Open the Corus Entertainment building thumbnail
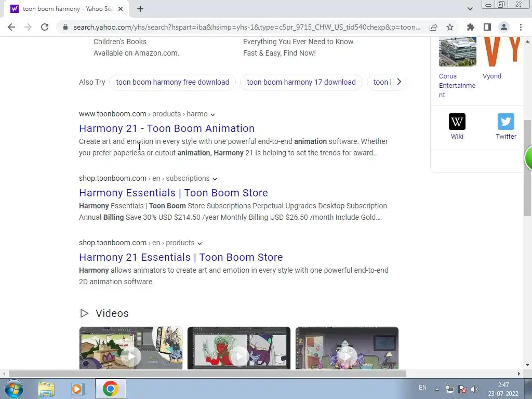The height and width of the screenshot is (399, 532). pyautogui.click(x=457, y=51)
